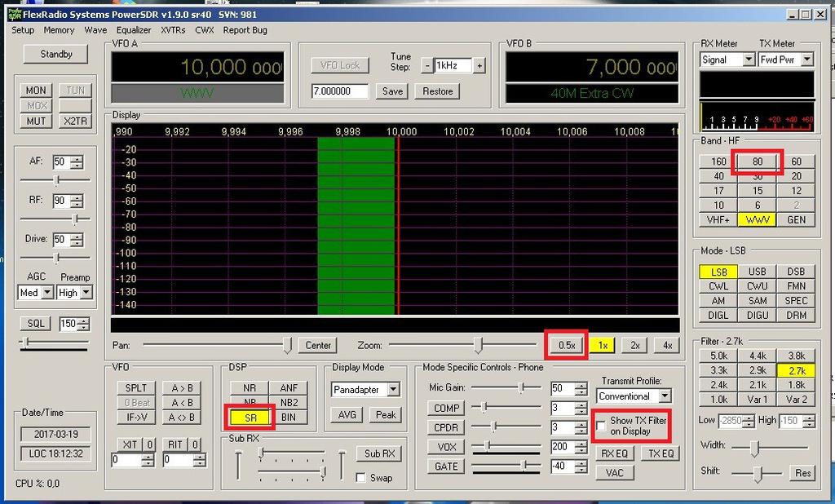Open the Memory menu

tap(59, 30)
